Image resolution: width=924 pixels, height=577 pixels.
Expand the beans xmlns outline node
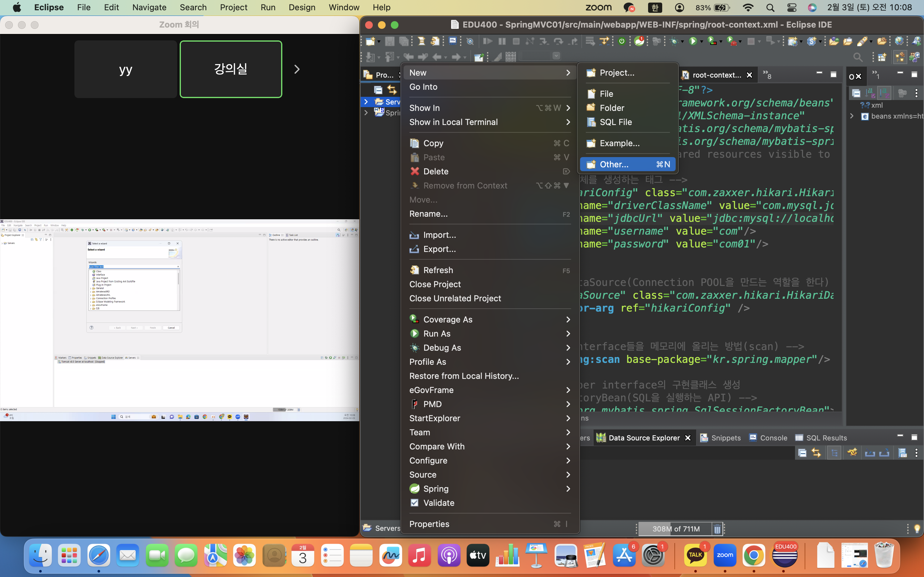click(x=852, y=116)
